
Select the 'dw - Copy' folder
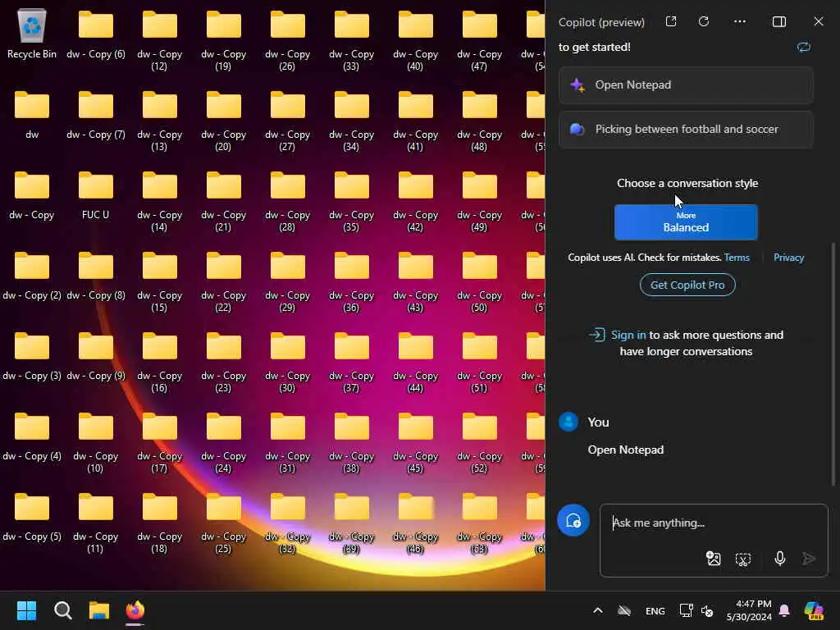[32, 195]
